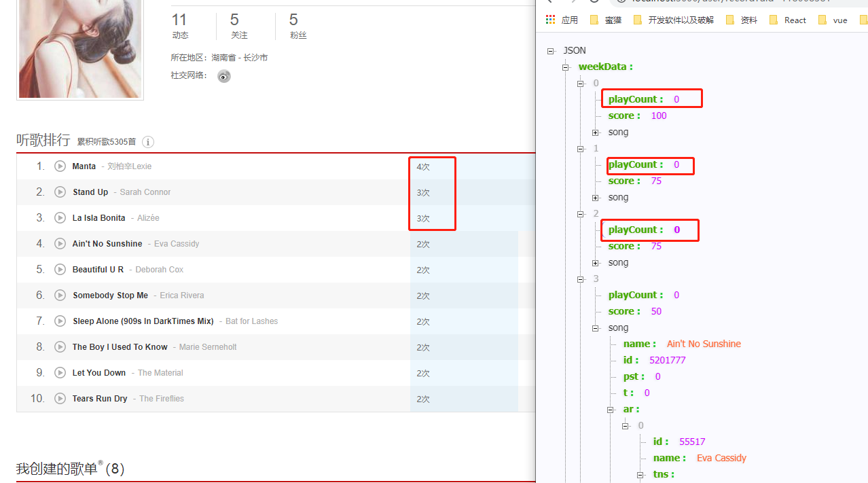The width and height of the screenshot is (868, 483).
Task: Click play icon beside Let You Down
Action: (x=60, y=373)
